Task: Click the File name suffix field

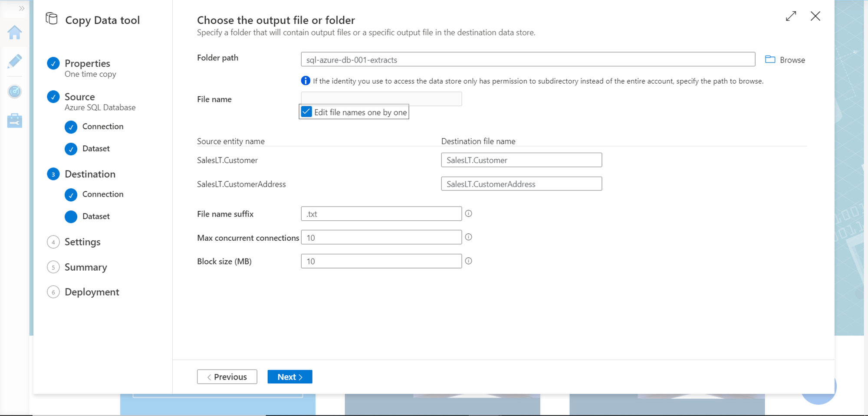Action: click(x=381, y=214)
